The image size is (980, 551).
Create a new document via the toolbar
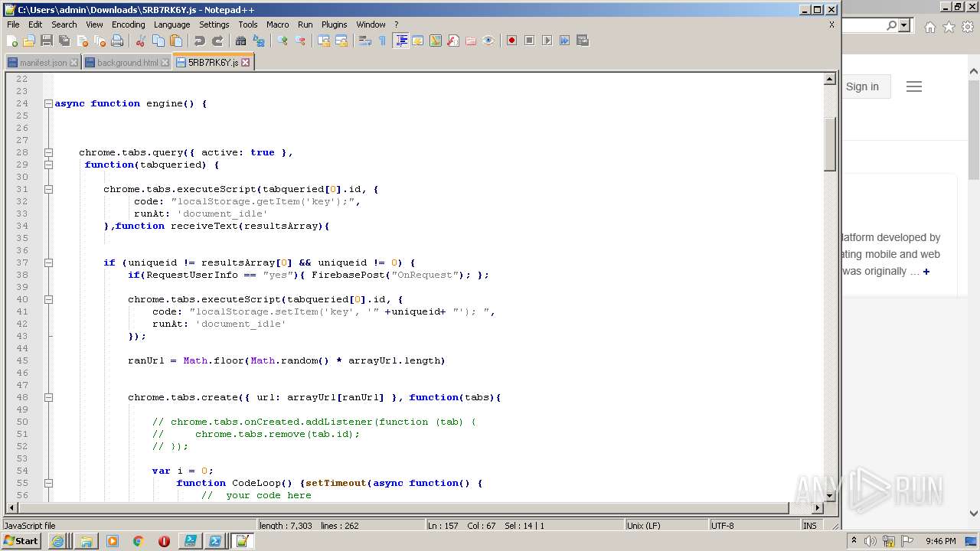point(11,41)
